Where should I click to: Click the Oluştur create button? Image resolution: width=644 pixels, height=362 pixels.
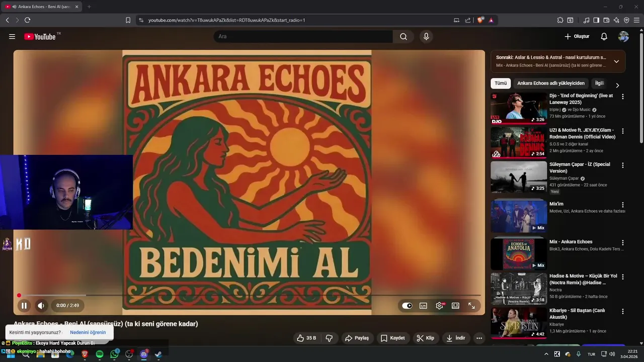click(577, 37)
